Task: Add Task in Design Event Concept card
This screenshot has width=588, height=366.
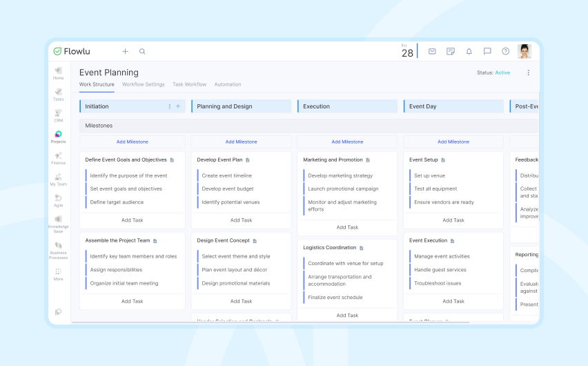Action: pyautogui.click(x=241, y=302)
